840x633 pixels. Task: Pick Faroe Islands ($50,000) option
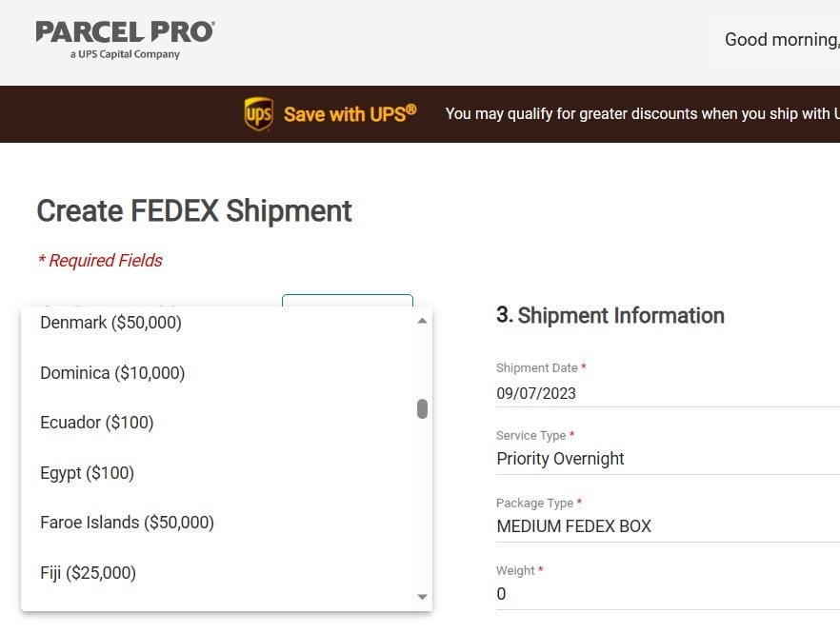tap(127, 523)
